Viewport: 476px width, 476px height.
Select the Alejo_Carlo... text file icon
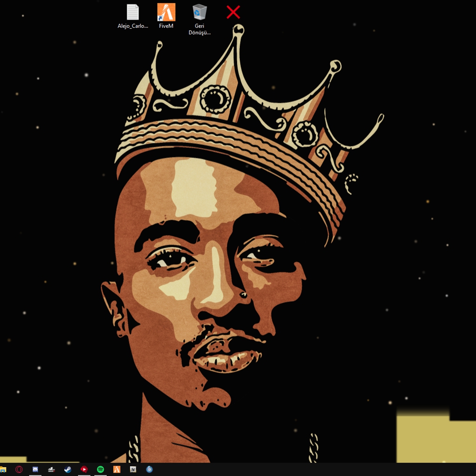[x=132, y=12]
